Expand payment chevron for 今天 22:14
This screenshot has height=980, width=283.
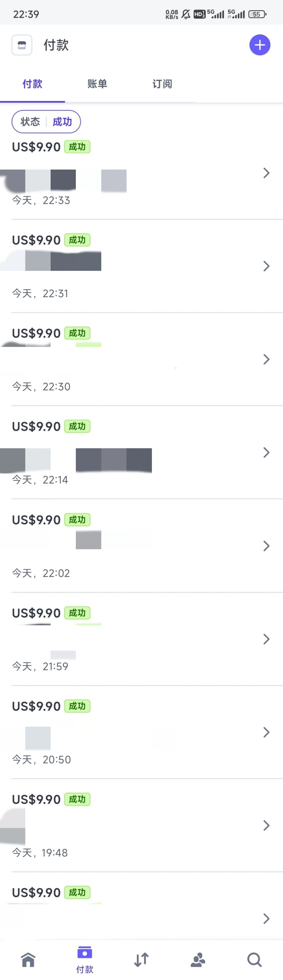266,453
